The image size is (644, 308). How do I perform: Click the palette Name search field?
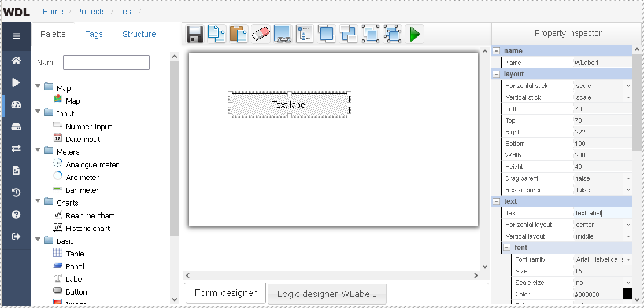pos(106,63)
